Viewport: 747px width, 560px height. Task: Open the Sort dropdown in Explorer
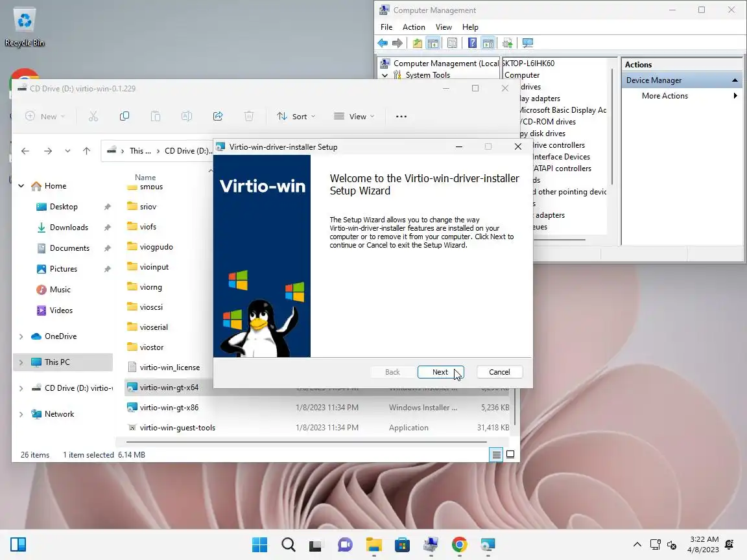pyautogui.click(x=296, y=116)
